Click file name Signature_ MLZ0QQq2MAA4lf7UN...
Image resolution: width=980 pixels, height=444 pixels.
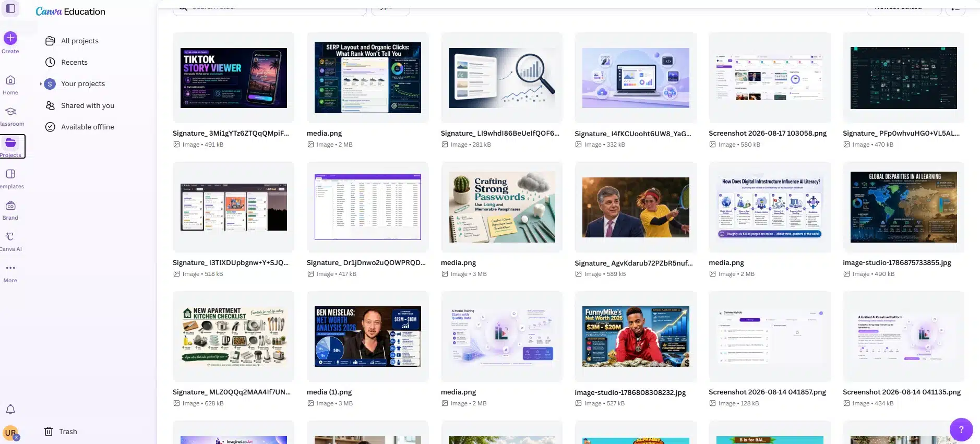tap(232, 392)
